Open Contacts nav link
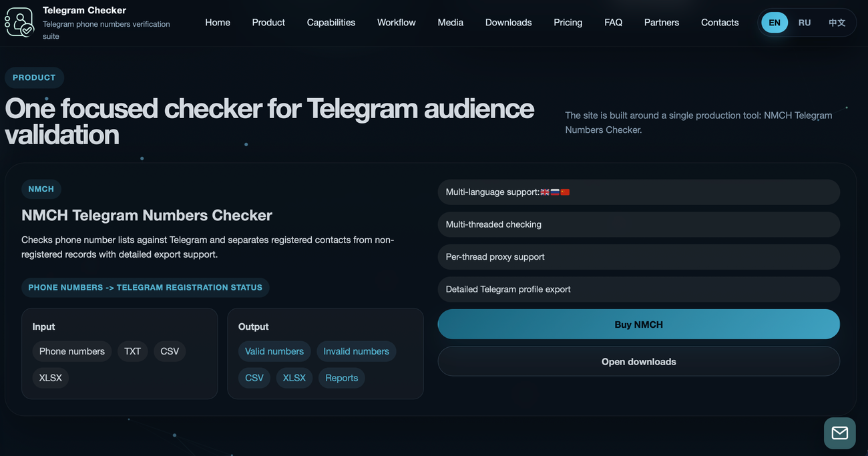Image resolution: width=868 pixels, height=456 pixels. coord(720,23)
